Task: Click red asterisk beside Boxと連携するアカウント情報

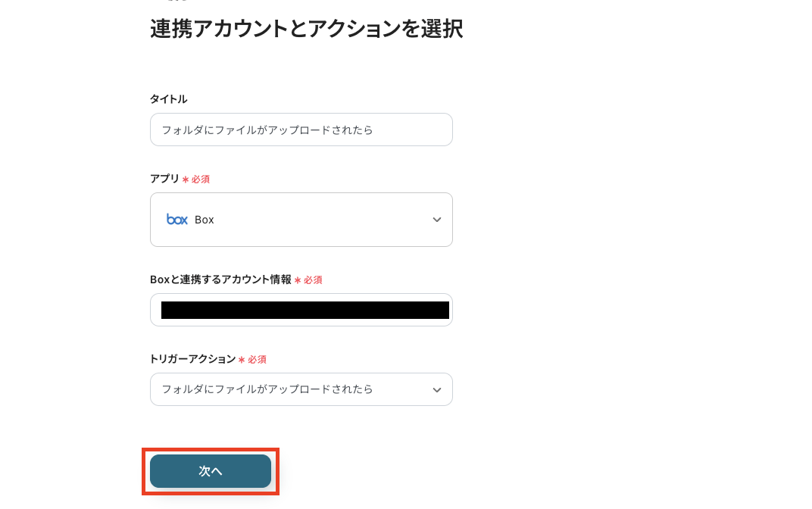Action: point(298,280)
